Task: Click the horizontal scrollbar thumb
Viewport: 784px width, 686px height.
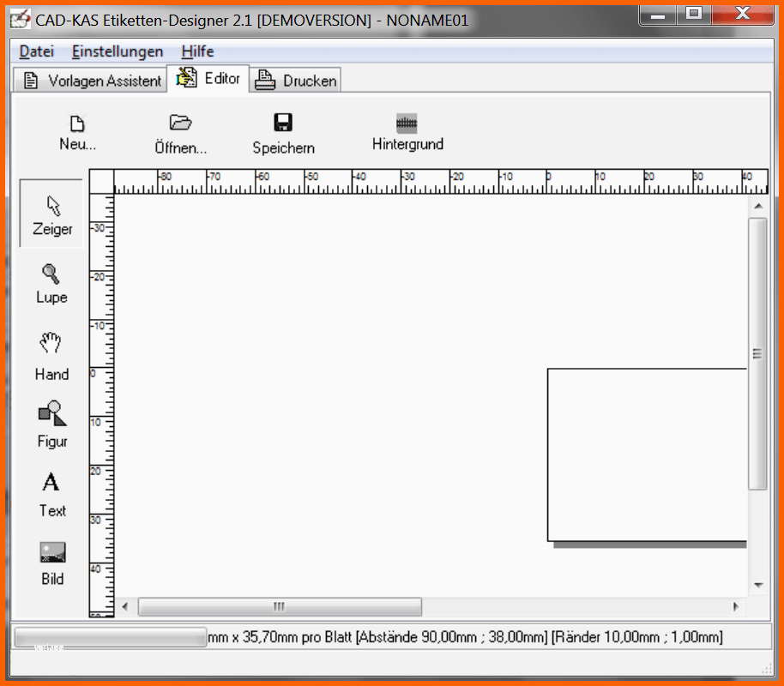Action: click(x=279, y=606)
